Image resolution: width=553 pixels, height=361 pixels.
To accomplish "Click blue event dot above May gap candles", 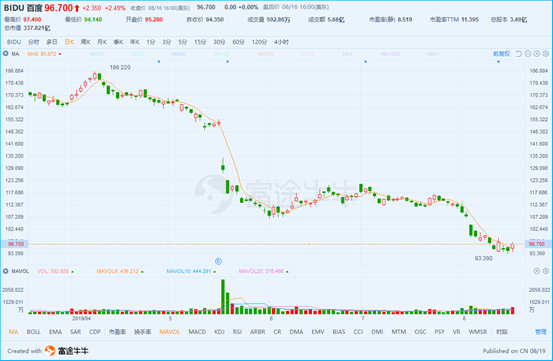I will point(227,62).
